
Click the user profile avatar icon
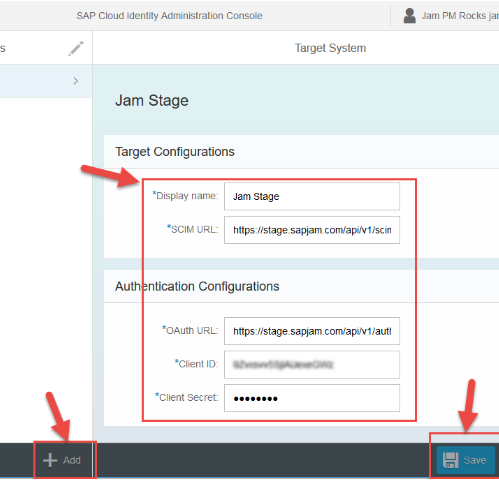pyautogui.click(x=409, y=16)
